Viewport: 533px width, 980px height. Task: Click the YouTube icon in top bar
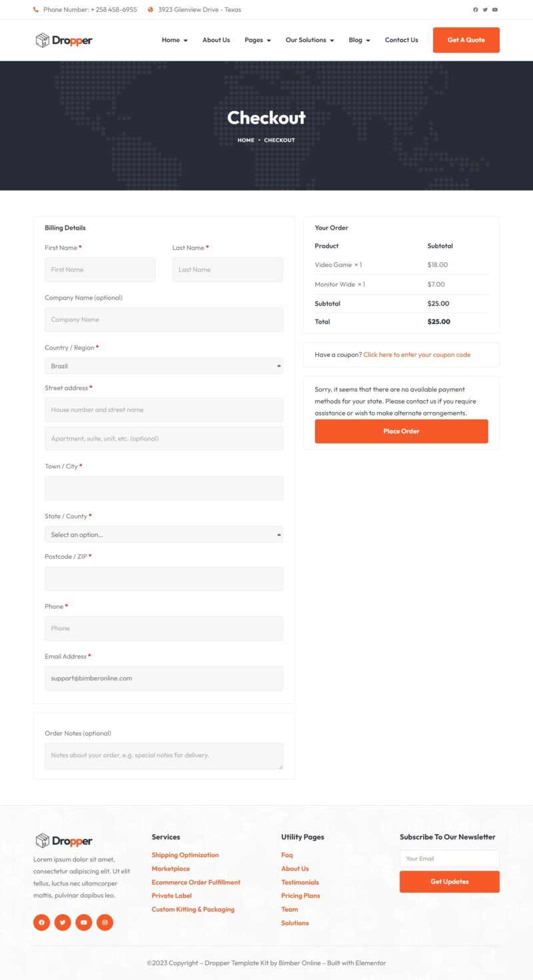495,10
